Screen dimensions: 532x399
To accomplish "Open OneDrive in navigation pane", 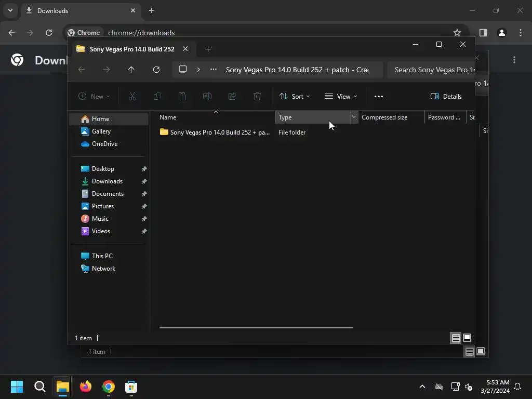I will click(x=109, y=144).
